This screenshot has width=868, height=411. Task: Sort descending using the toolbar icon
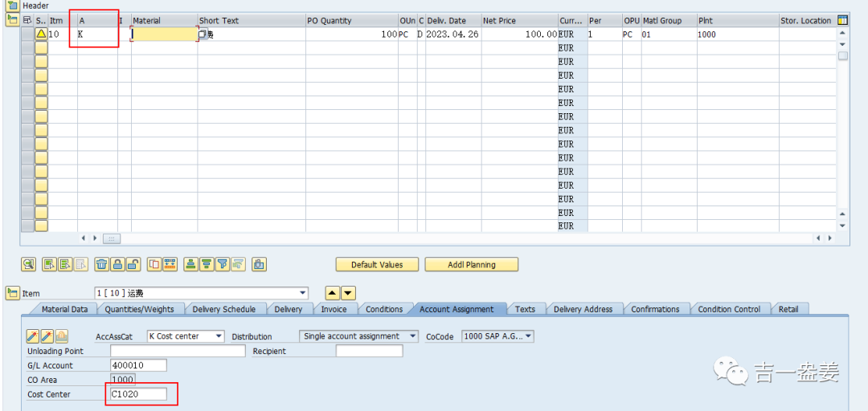(207, 264)
